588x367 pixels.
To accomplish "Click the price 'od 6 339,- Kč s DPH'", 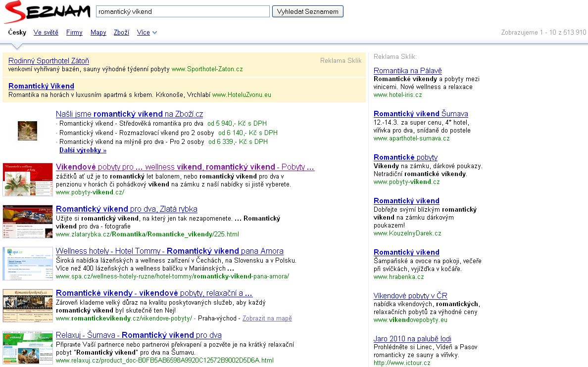I will click(238, 141).
